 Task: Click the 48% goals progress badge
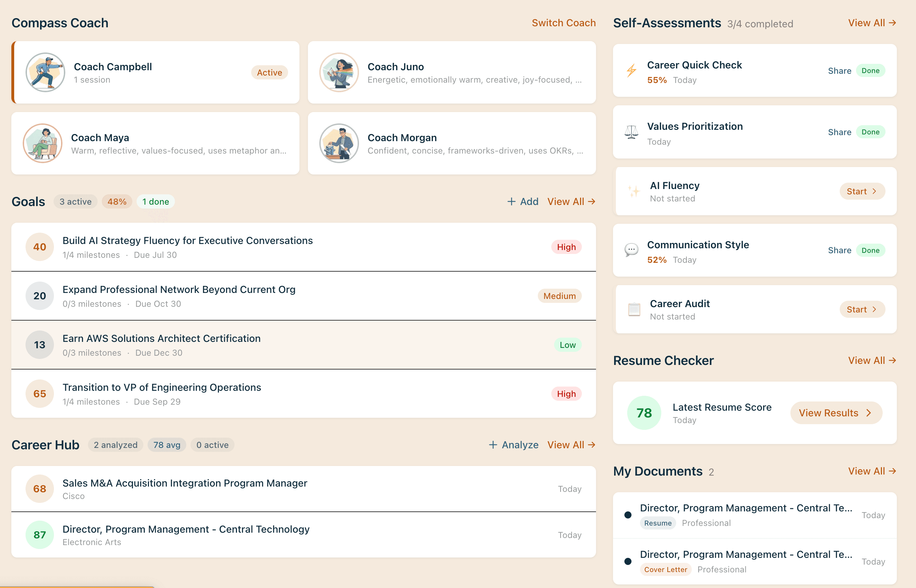pos(117,201)
